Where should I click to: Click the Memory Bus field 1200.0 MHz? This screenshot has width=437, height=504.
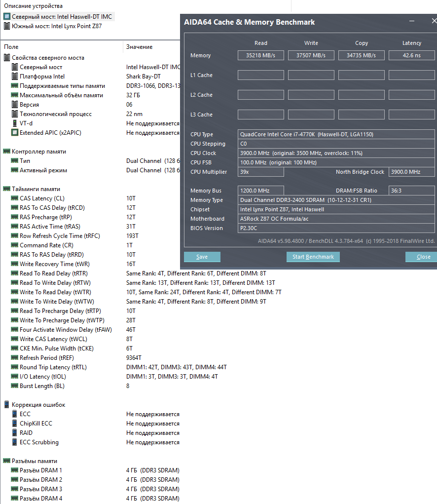click(261, 191)
